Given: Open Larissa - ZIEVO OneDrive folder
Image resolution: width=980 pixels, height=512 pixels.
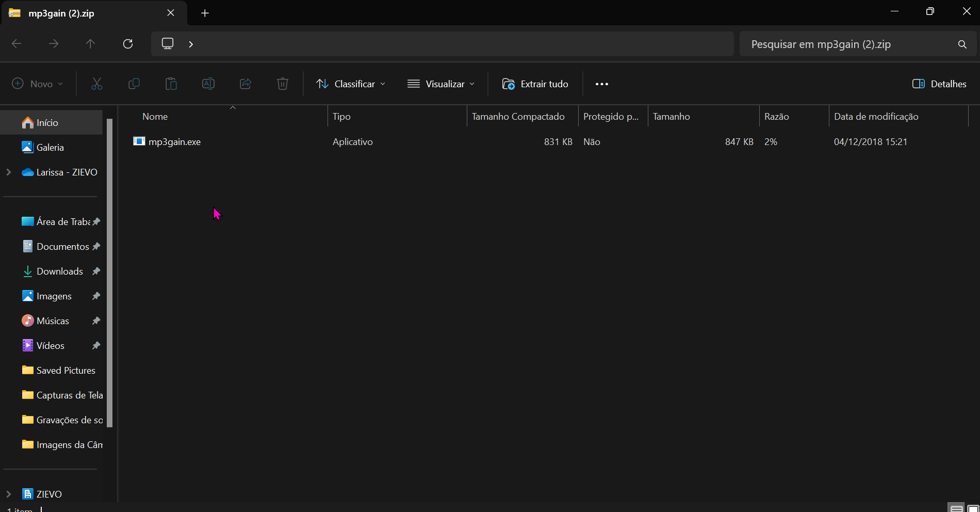Looking at the screenshot, I should (67, 172).
